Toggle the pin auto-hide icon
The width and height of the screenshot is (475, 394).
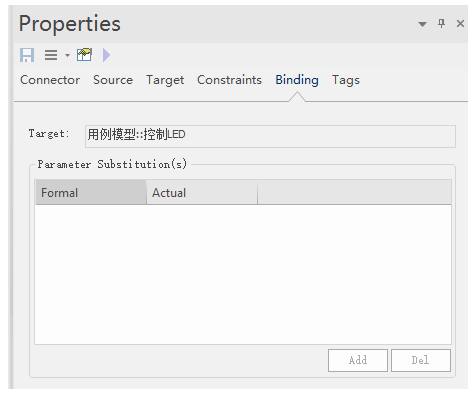pos(441,24)
